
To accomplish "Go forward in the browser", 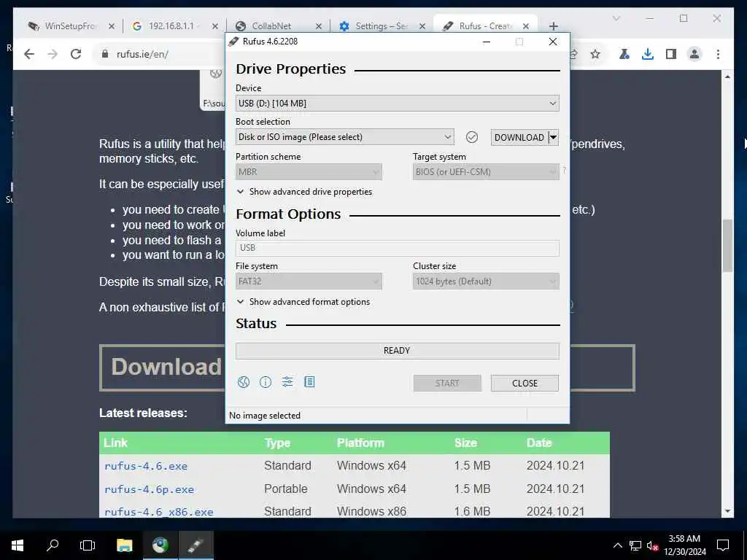I will 53,54.
